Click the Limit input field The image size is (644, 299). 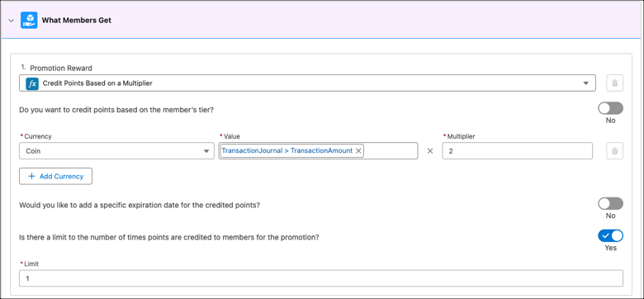pos(321,278)
